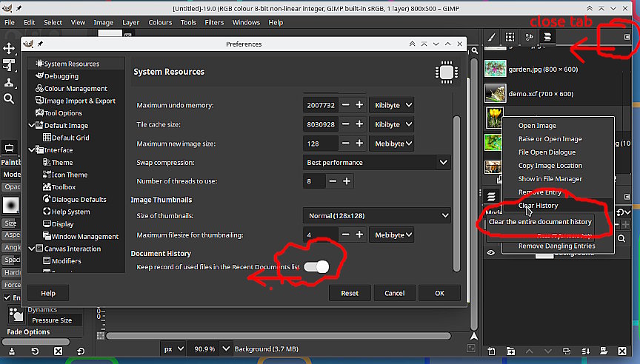Open the Colours menu
Viewport: 640px width, 364px height.
pos(160,22)
